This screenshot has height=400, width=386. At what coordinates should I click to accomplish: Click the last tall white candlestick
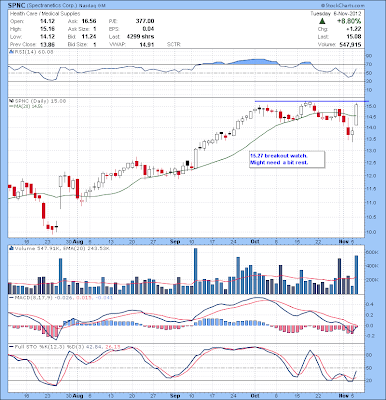point(356,115)
